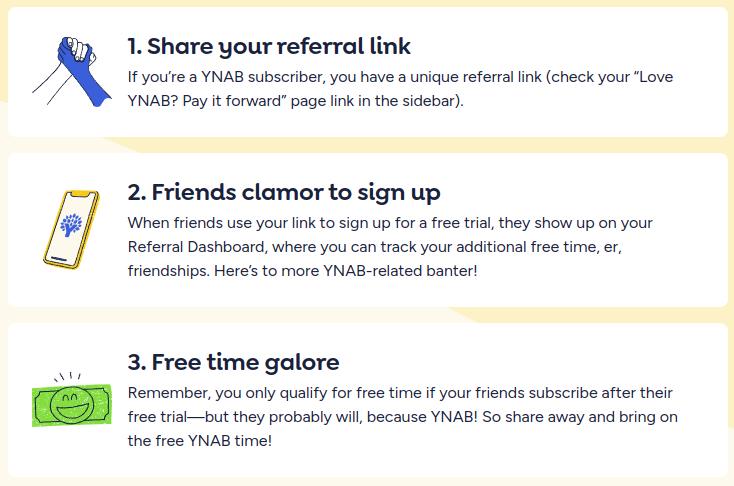Select the "1. Share your referral link" heading

coord(269,46)
